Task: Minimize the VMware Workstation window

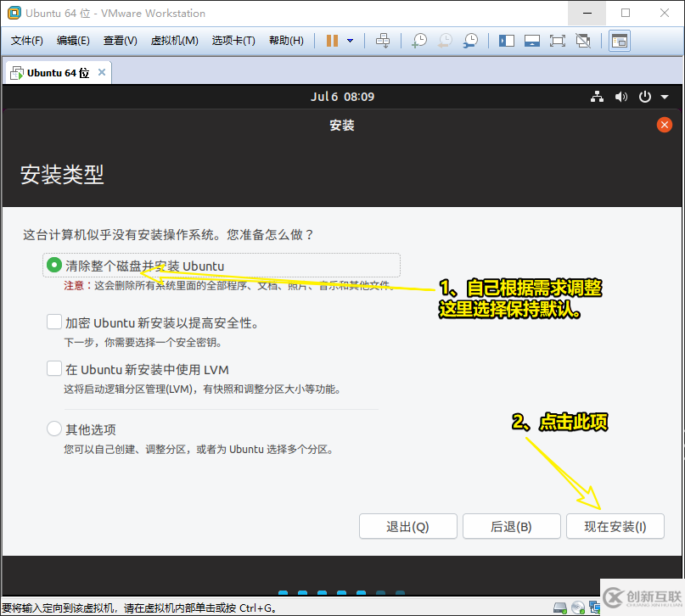Action: (x=587, y=13)
